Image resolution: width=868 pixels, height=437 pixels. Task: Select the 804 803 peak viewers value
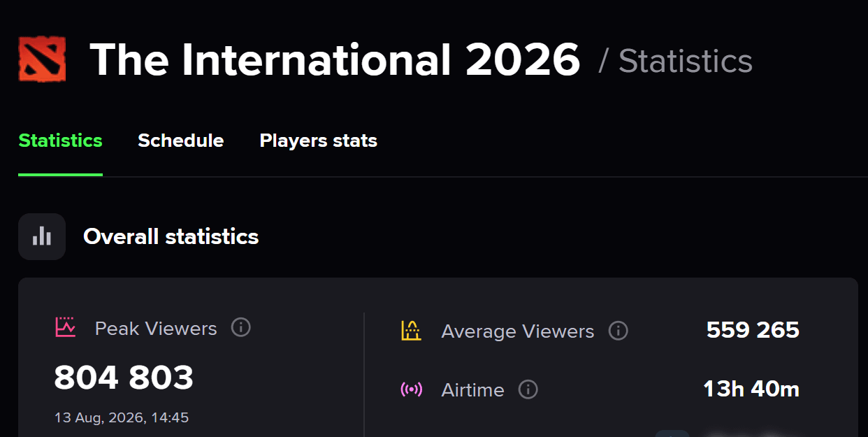coord(124,378)
